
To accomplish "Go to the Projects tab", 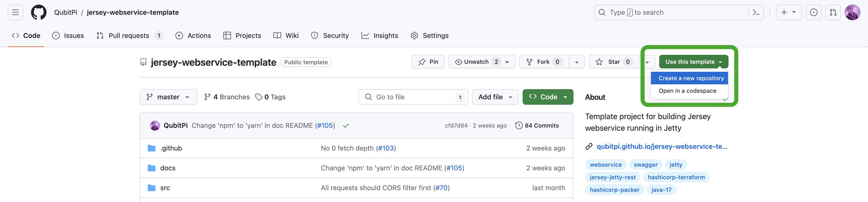I will 242,36.
